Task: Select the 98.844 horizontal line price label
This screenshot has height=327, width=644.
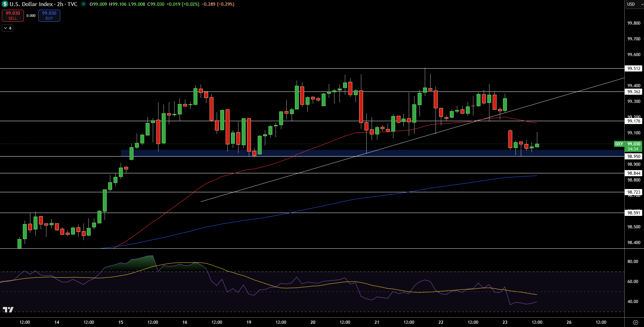Action: click(634, 173)
